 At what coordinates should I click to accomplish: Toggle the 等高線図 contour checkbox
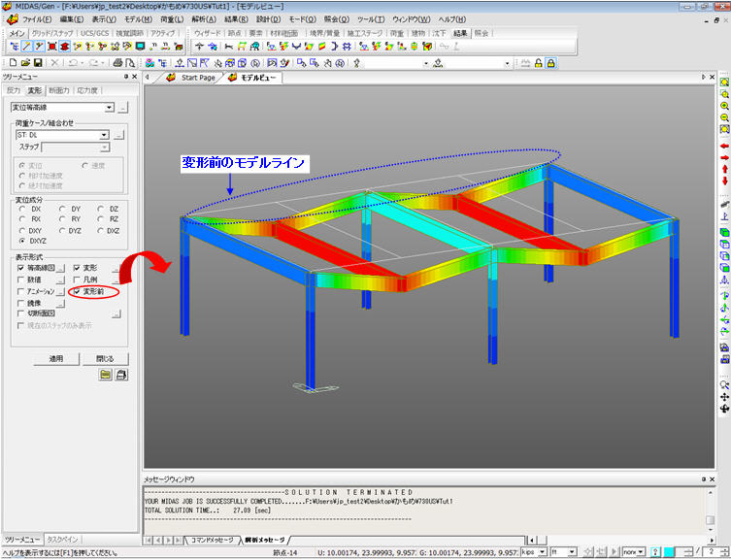[20, 268]
